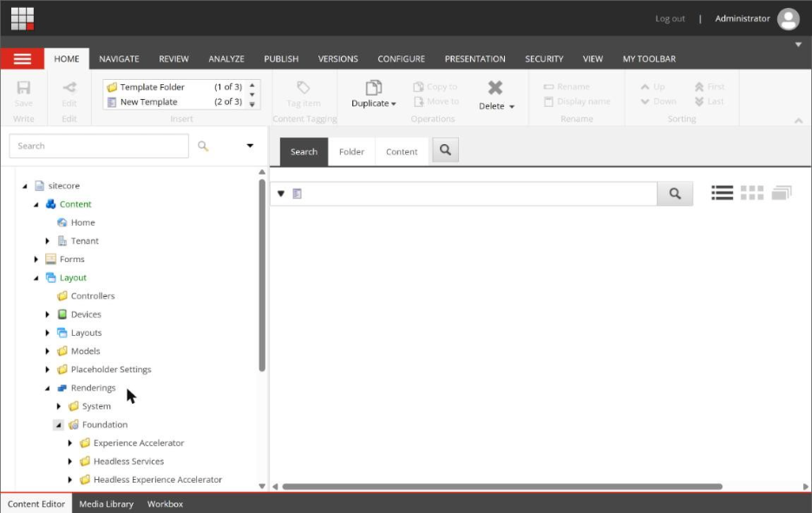
Task: Run search with the magnifier button
Action: (675, 194)
